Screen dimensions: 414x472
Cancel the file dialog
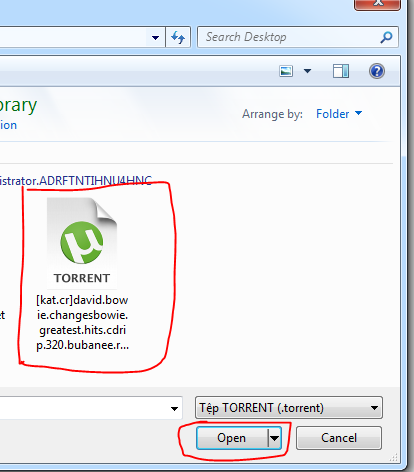point(339,438)
